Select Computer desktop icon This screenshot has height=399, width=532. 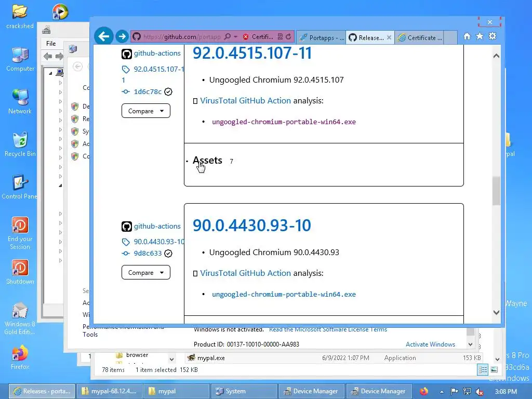[x=20, y=59]
